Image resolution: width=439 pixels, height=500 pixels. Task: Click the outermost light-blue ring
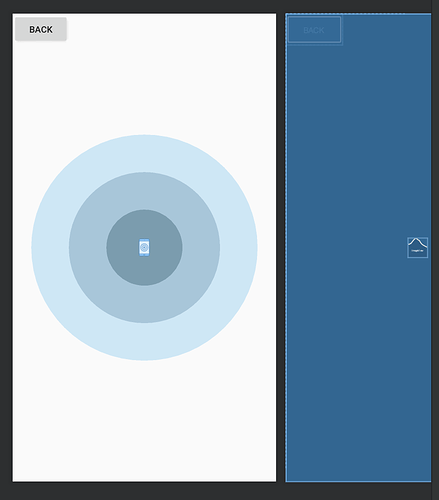(x=144, y=342)
